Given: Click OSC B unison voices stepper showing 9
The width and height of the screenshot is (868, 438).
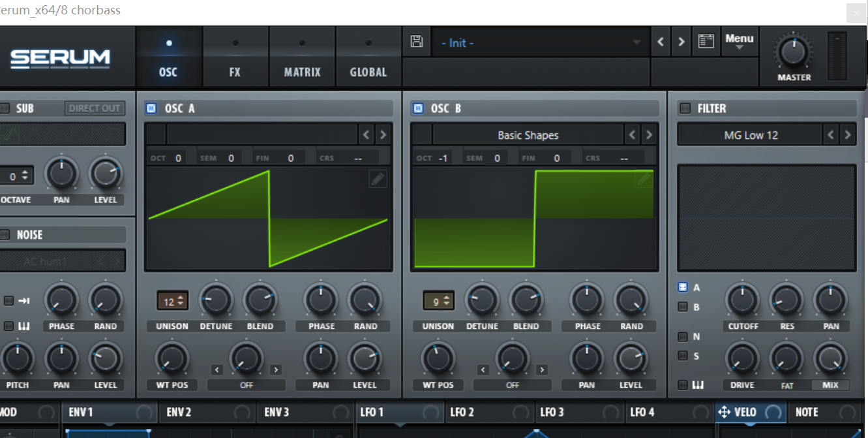Looking at the screenshot, I should point(438,302).
